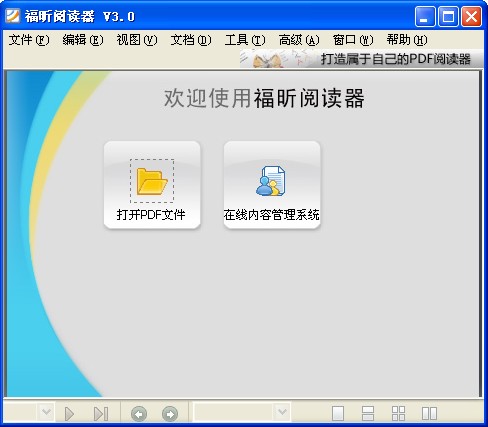Select facing pages layout icon

point(429,414)
